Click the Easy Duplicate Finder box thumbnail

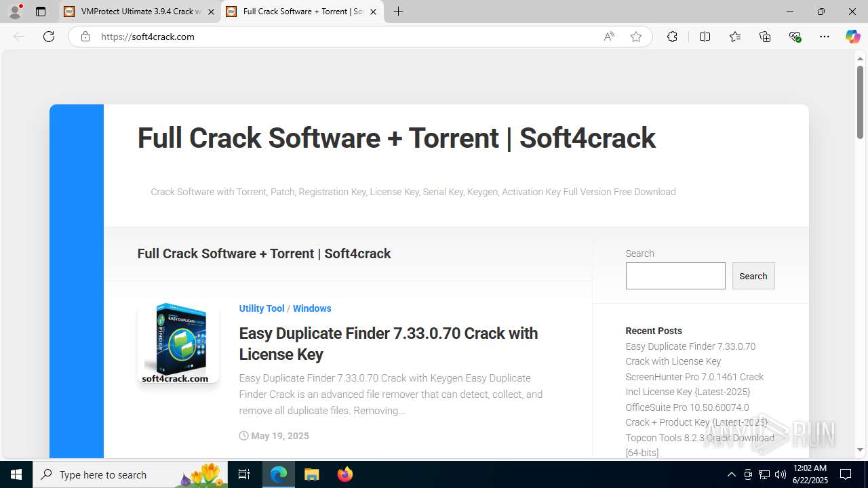click(x=178, y=343)
